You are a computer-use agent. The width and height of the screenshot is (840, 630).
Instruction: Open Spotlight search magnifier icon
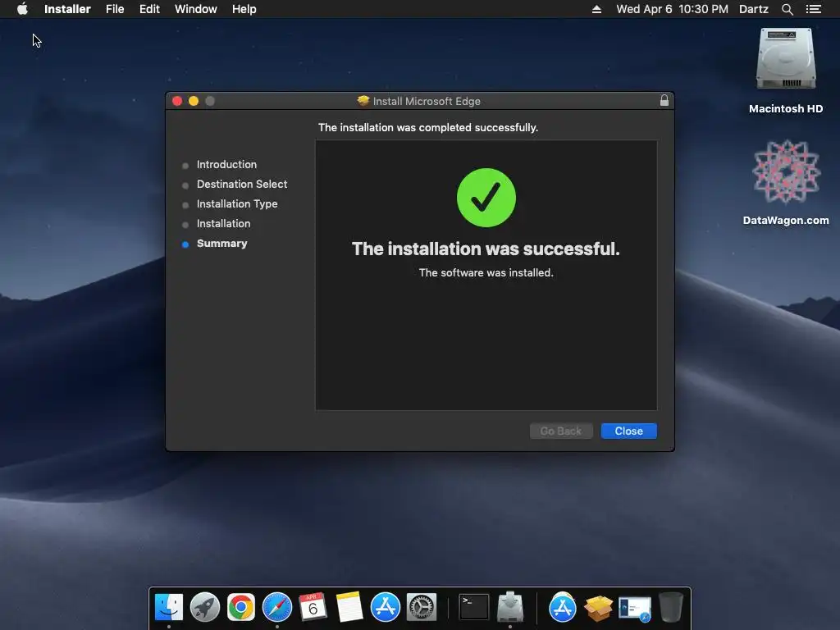787,9
